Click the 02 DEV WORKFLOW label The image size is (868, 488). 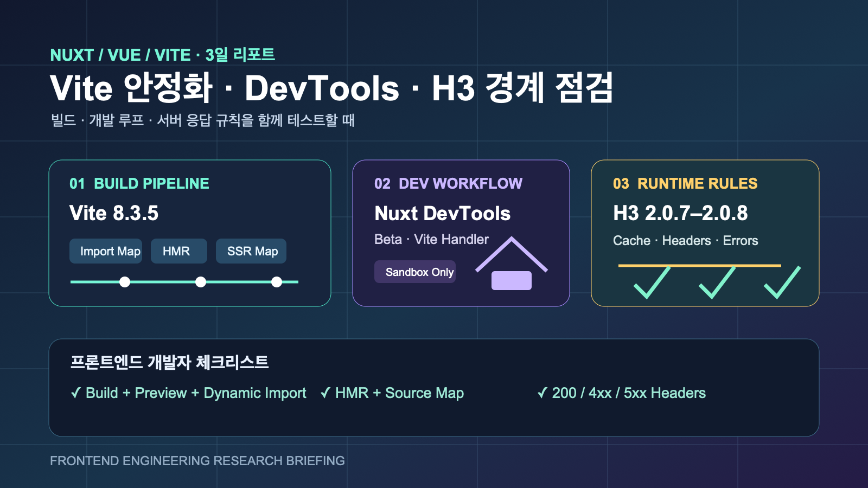448,183
